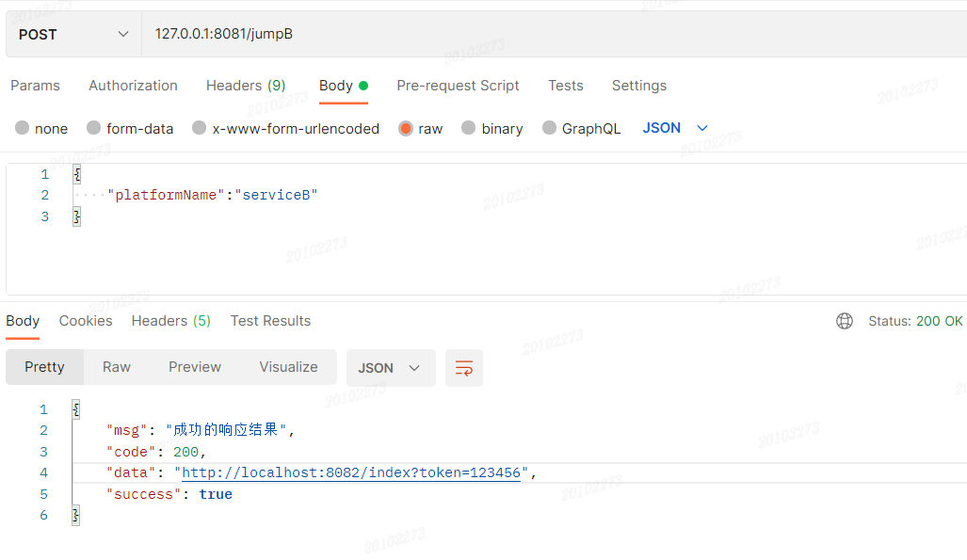The width and height of the screenshot is (967, 560).
Task: Open the http://localhost:8082/index?token=123456 link
Action: click(351, 473)
